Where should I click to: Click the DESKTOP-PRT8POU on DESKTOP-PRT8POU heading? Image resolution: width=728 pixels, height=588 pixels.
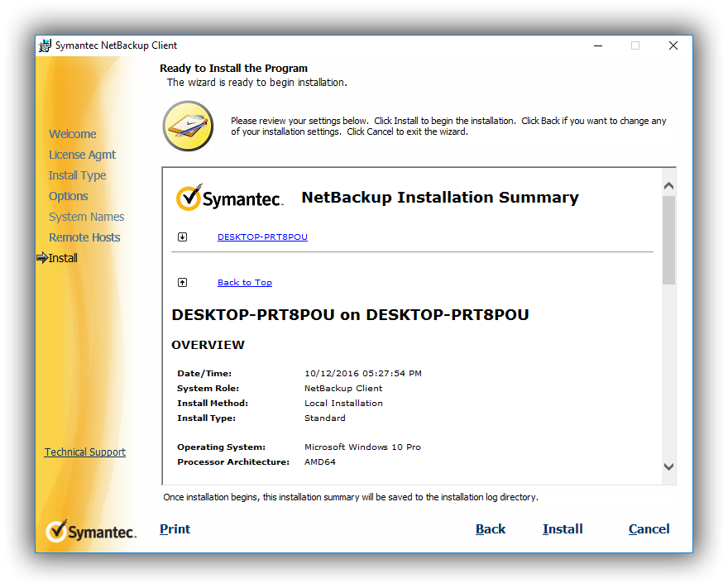coord(350,314)
